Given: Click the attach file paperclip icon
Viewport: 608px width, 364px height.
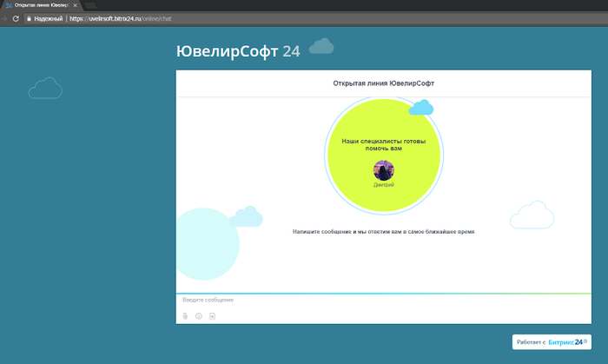Looking at the screenshot, I should coord(185,316).
